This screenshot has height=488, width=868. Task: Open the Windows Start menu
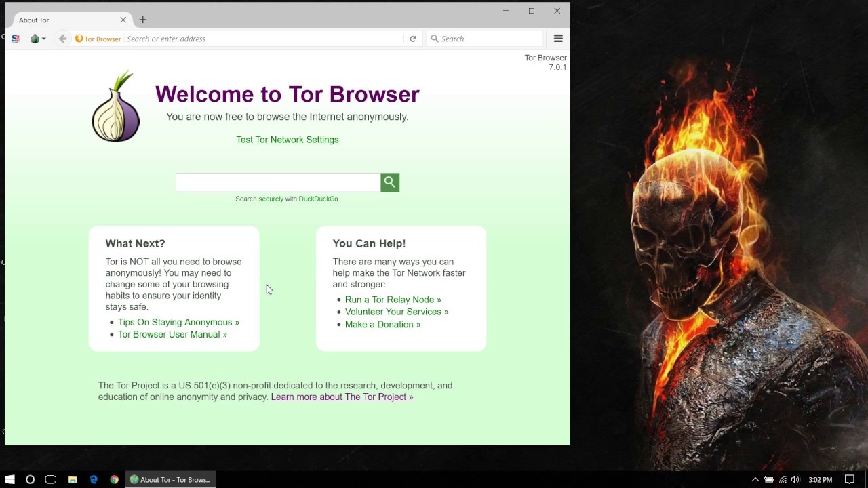pyautogui.click(x=9, y=479)
